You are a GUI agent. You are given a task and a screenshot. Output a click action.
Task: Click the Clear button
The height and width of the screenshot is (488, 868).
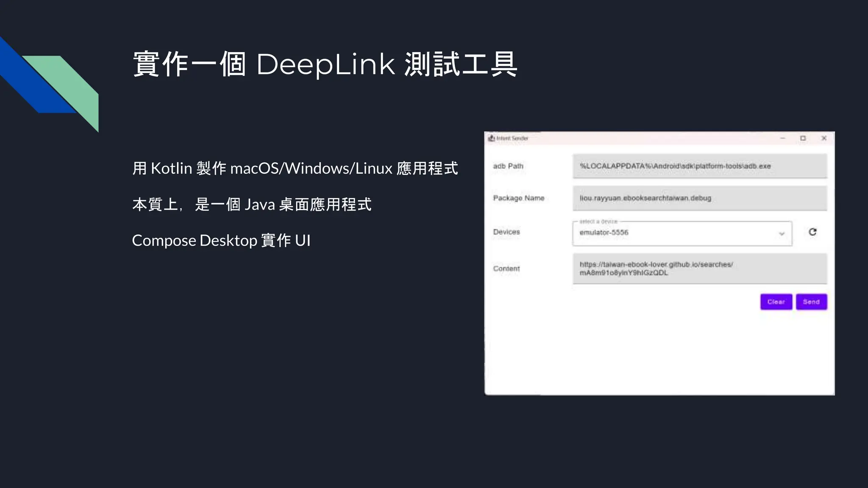coord(776,302)
